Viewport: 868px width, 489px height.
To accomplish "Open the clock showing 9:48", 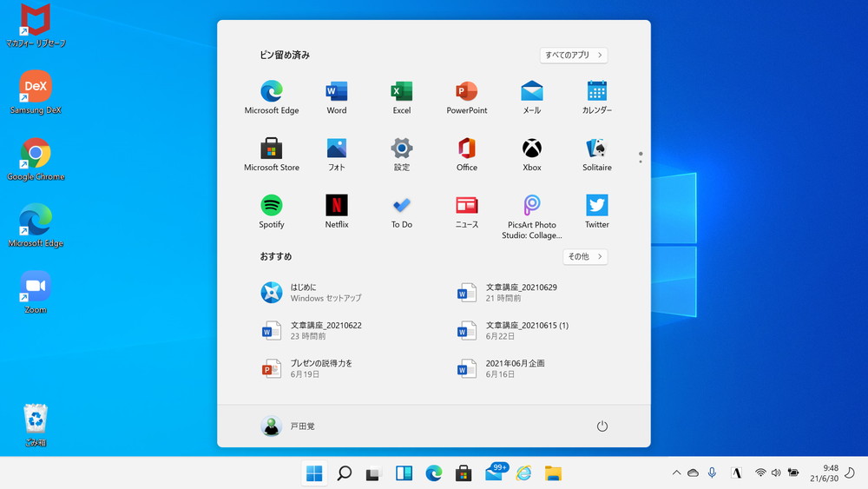I will [x=825, y=473].
